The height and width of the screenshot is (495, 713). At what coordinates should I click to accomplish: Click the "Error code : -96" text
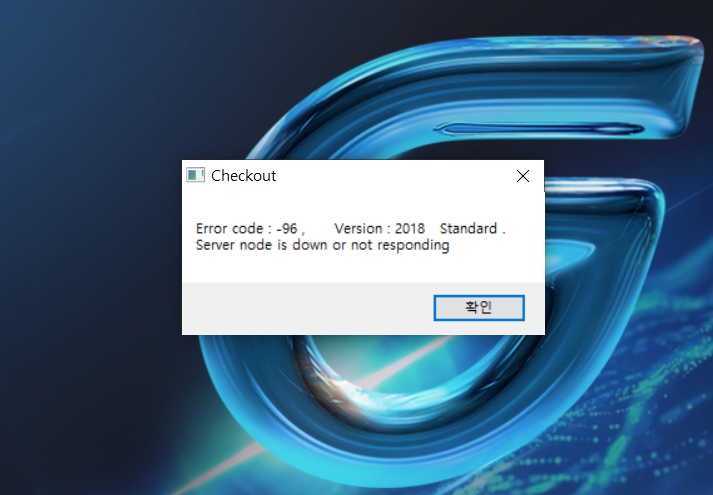tap(246, 228)
